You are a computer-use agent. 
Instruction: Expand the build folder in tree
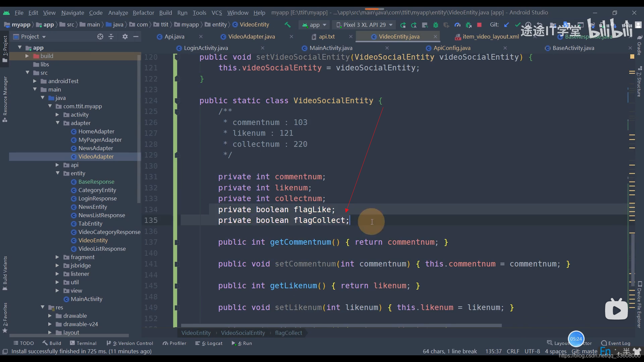27,56
